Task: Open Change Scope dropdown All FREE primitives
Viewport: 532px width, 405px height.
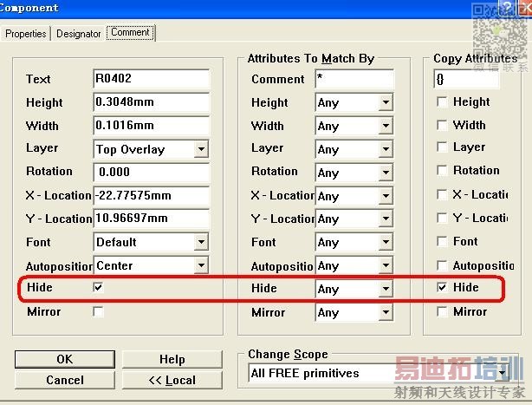Action: pos(380,373)
